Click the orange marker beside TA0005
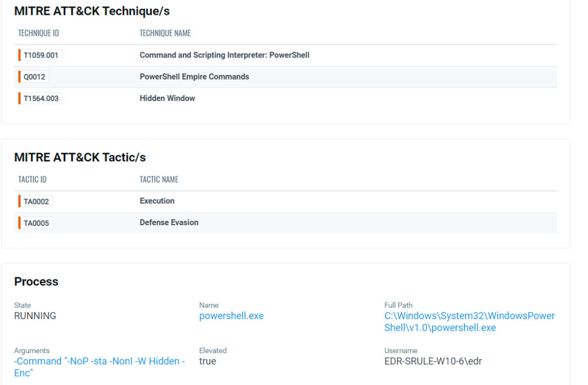The width and height of the screenshot is (588, 385). [18, 222]
